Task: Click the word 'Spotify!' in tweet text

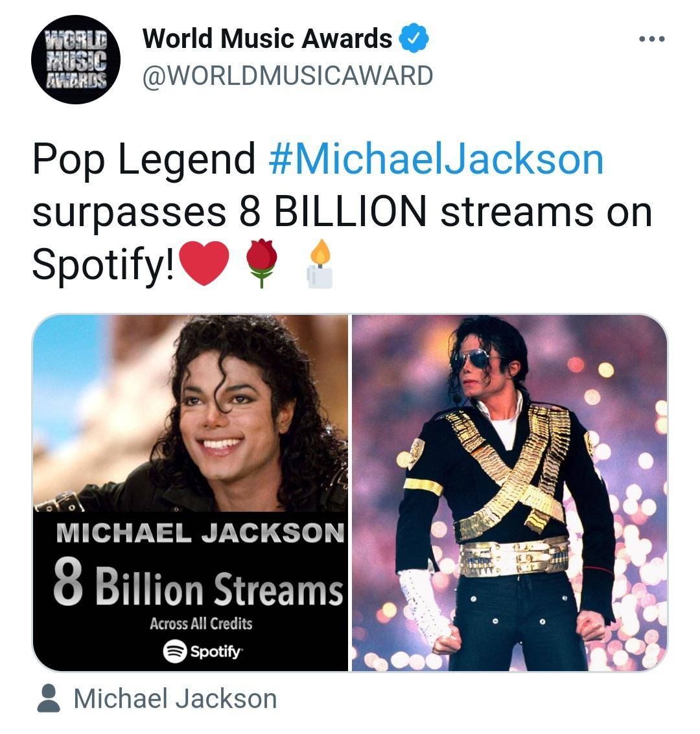Action: click(x=103, y=264)
